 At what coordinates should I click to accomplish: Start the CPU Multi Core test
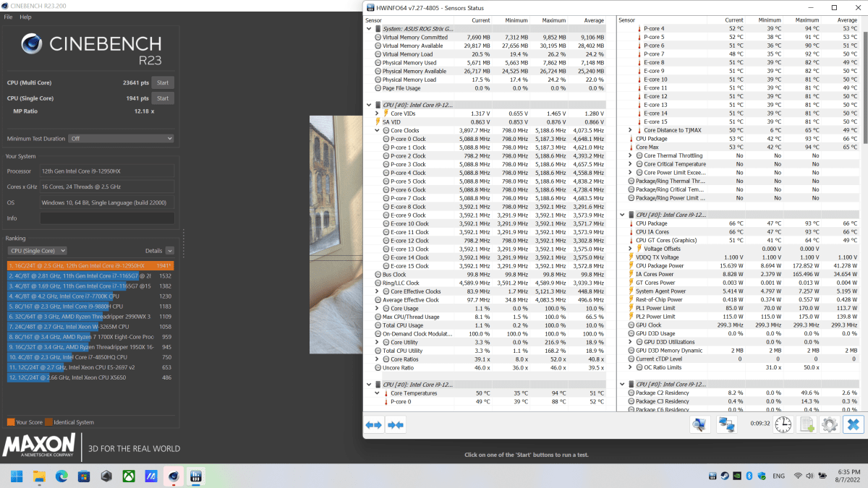[163, 82]
